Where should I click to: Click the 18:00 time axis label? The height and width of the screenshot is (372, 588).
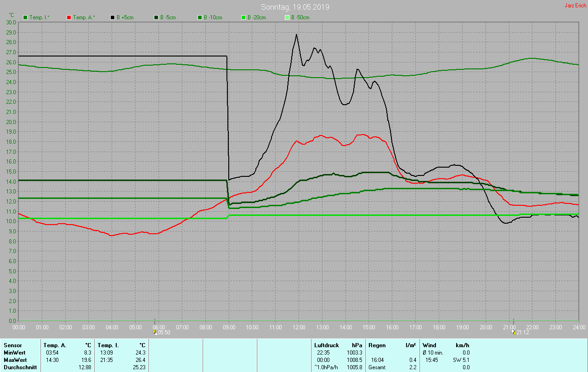tap(439, 327)
